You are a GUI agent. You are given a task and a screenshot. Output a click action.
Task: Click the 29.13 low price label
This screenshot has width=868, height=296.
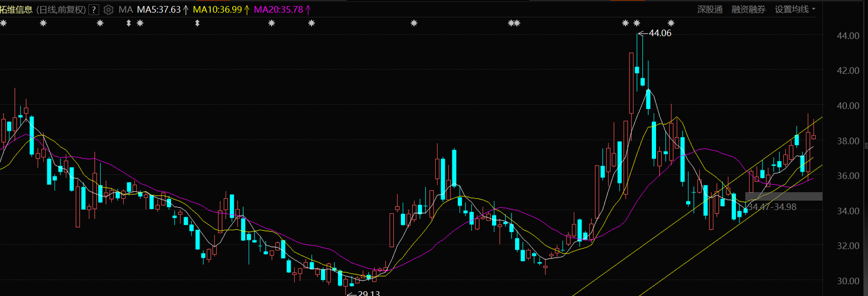(369, 292)
